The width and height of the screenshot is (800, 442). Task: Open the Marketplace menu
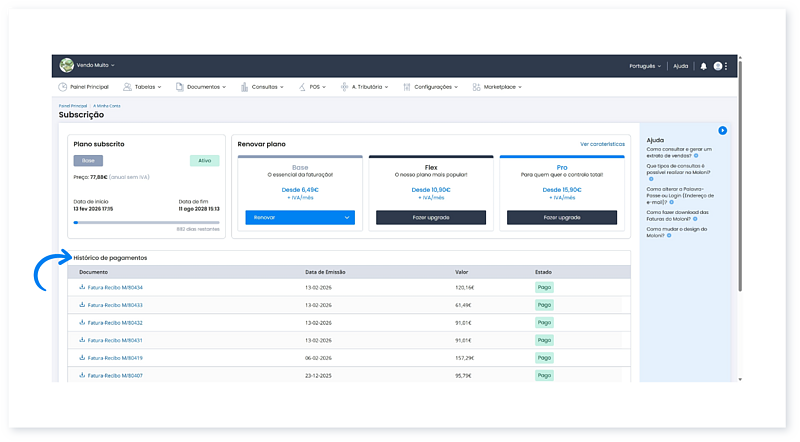tap(500, 87)
